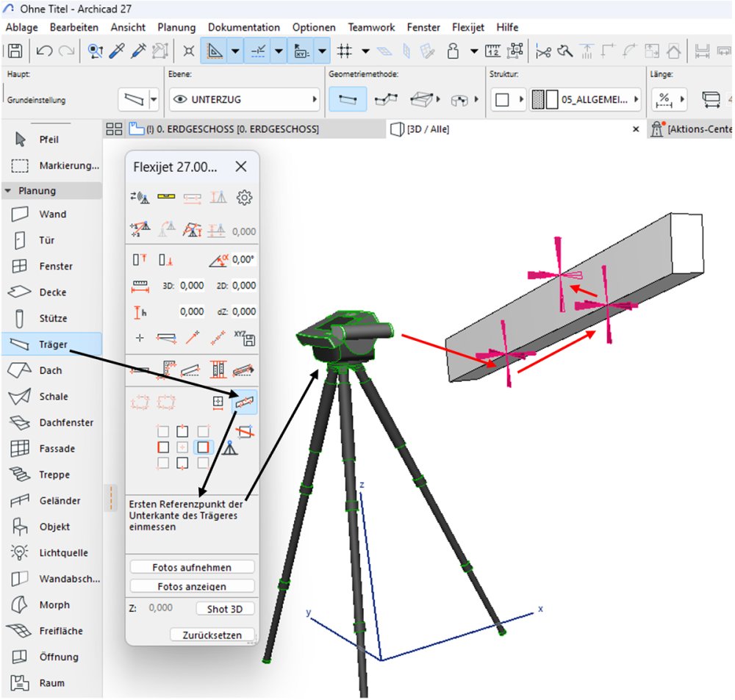735x700 pixels.
Task: Toggle visibility eye of UNTERZUG layer
Action: tap(181, 99)
